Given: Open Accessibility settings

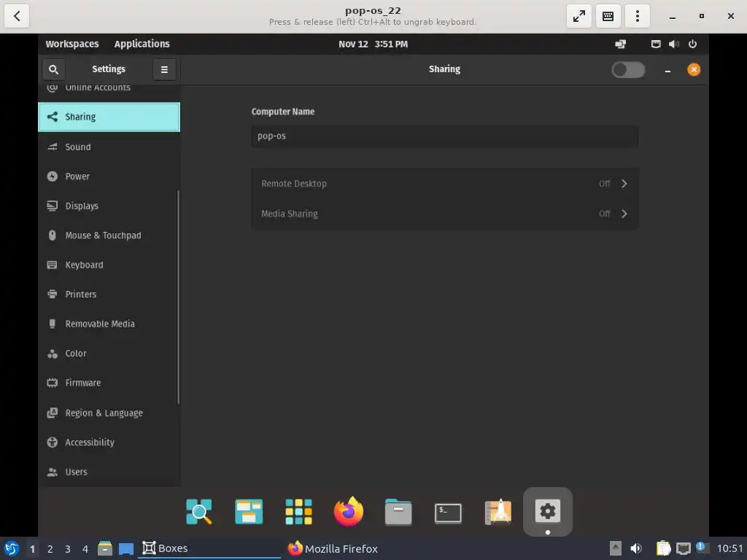Looking at the screenshot, I should tap(109, 443).
